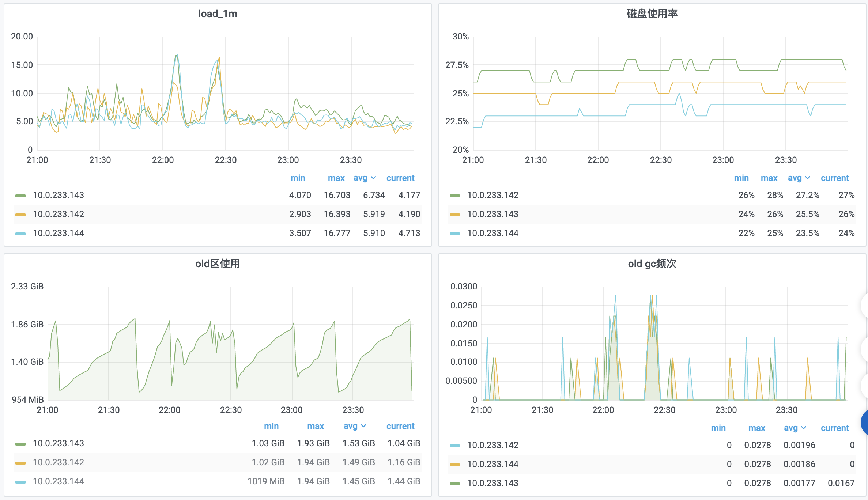Toggle series 10.0.233.144 in load_1m legend
This screenshot has height=500, width=868.
[59, 233]
